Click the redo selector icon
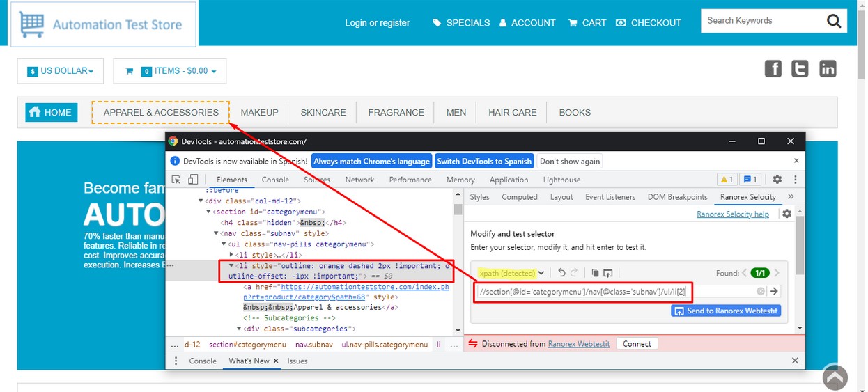This screenshot has height=392, width=868. tap(575, 273)
